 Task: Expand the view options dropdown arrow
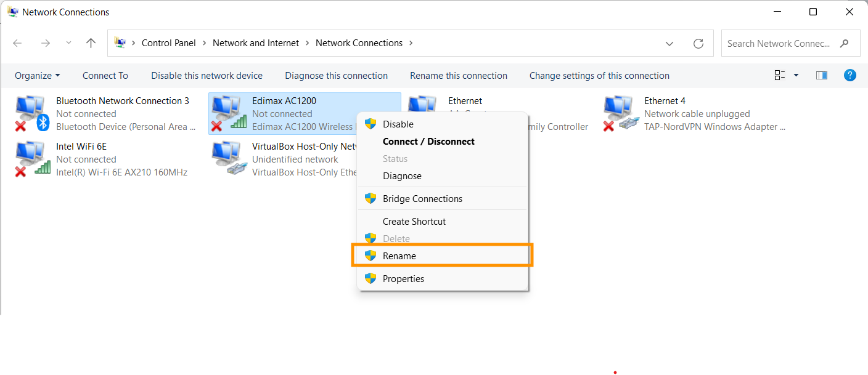[x=796, y=75]
